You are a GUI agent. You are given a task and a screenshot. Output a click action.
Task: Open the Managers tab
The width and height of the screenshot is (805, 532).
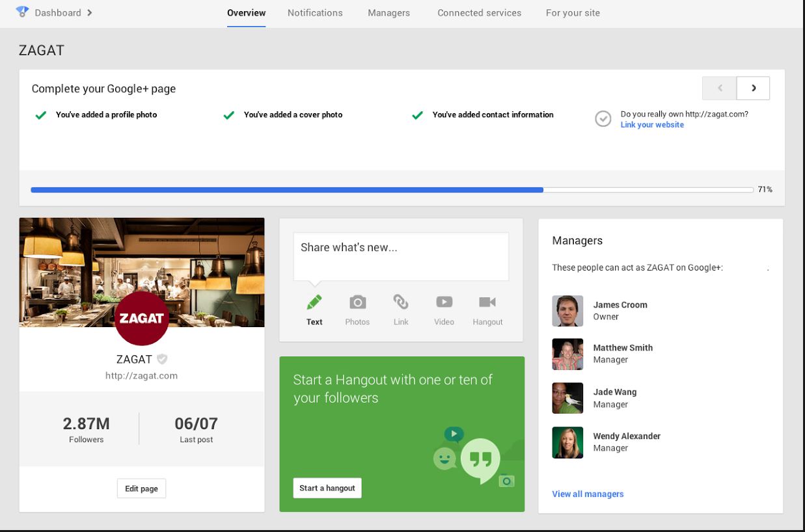389,12
